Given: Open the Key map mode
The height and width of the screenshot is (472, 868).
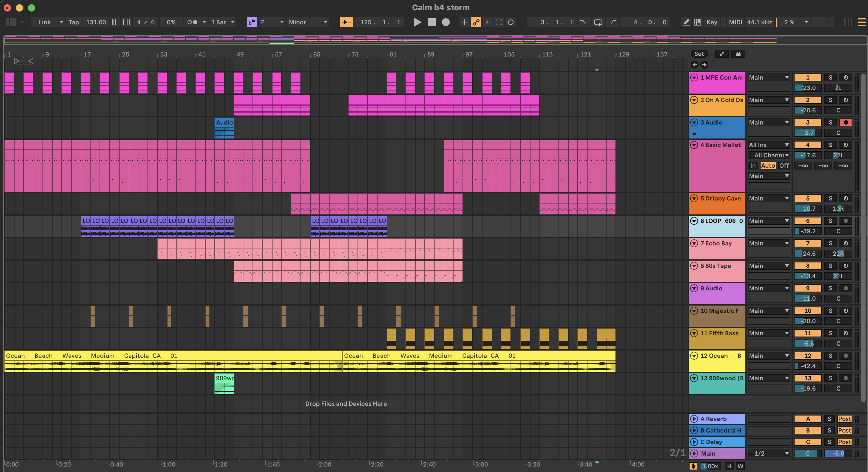Looking at the screenshot, I should click(x=712, y=22).
